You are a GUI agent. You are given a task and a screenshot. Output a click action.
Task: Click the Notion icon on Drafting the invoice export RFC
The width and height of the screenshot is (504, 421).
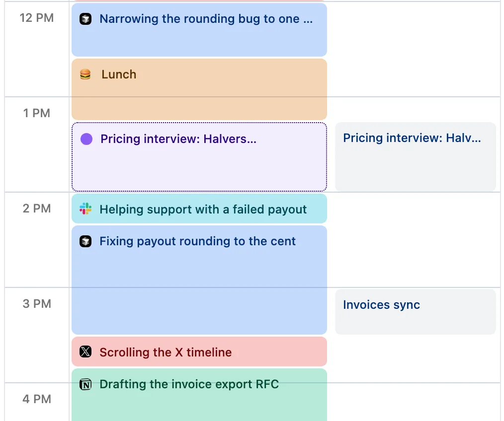[85, 384]
